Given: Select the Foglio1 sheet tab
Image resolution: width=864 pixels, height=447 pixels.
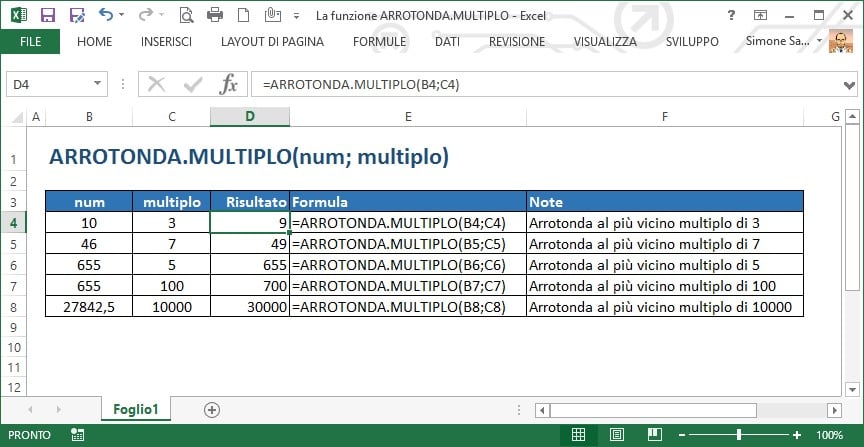Looking at the screenshot, I should click(136, 409).
